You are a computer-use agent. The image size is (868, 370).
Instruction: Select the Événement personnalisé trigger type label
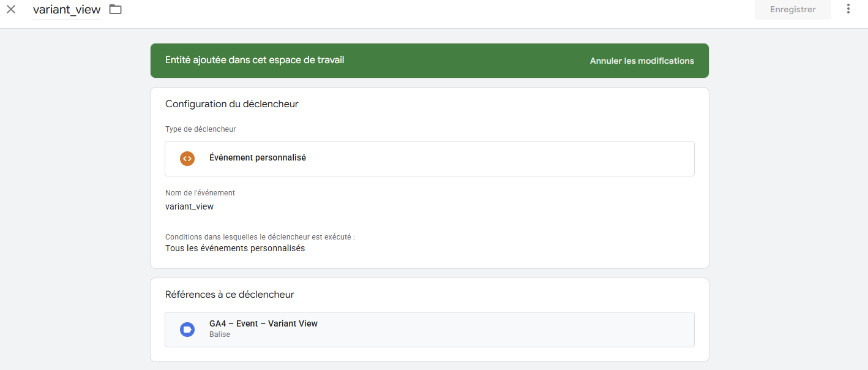pyautogui.click(x=257, y=157)
